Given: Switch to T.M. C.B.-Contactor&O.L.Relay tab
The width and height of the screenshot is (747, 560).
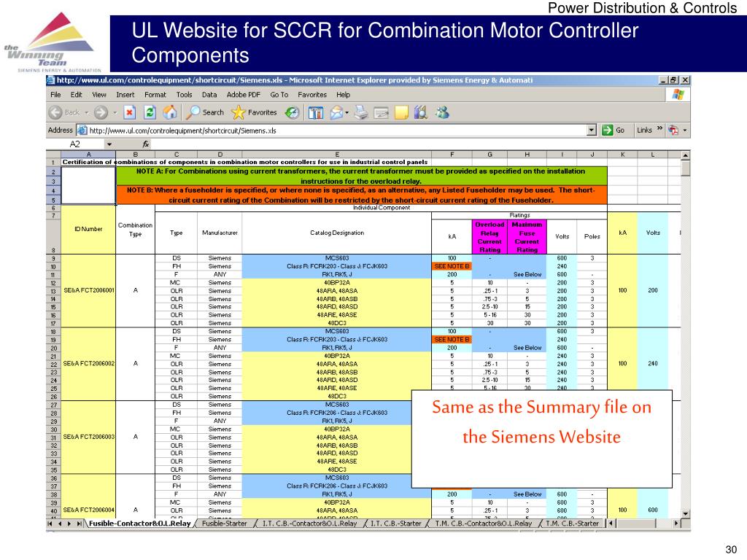Looking at the screenshot, I should pyautogui.click(x=483, y=524).
